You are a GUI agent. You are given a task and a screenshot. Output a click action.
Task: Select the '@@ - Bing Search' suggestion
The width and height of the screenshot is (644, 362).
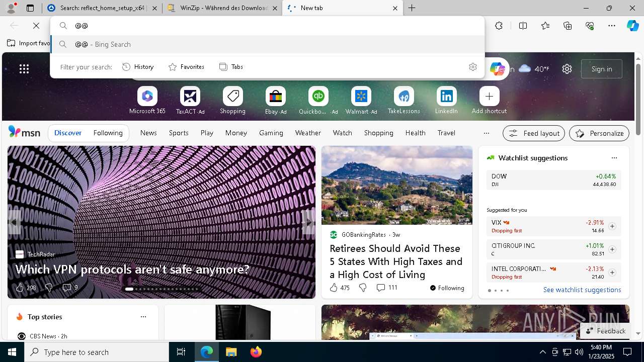point(267,44)
